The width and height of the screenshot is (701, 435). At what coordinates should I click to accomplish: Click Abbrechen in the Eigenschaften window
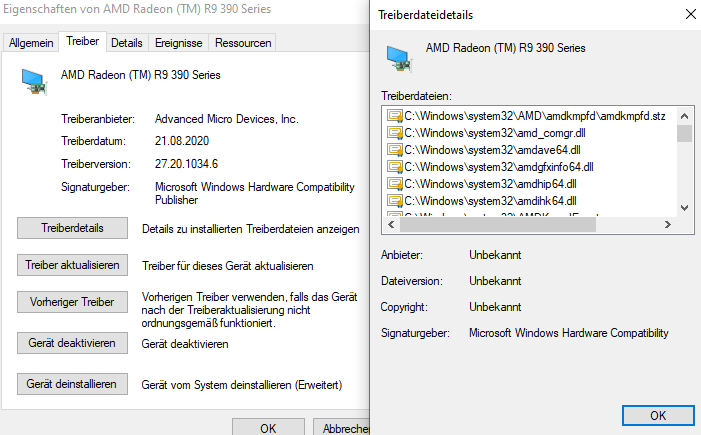342,427
